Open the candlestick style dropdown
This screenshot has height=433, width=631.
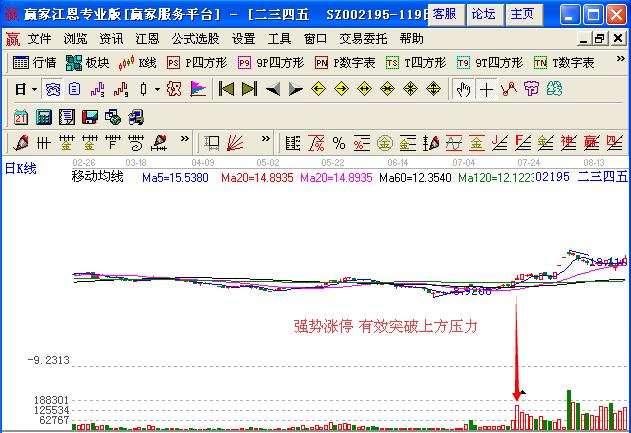coord(156,89)
